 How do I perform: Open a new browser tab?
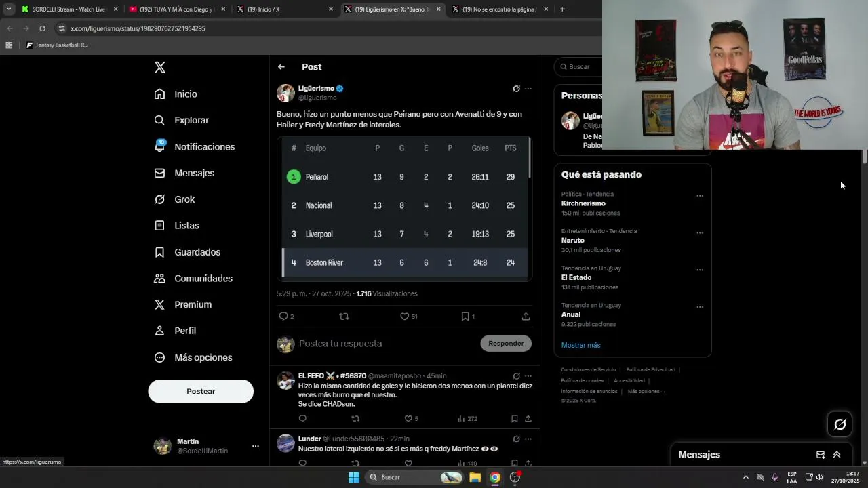(x=562, y=9)
